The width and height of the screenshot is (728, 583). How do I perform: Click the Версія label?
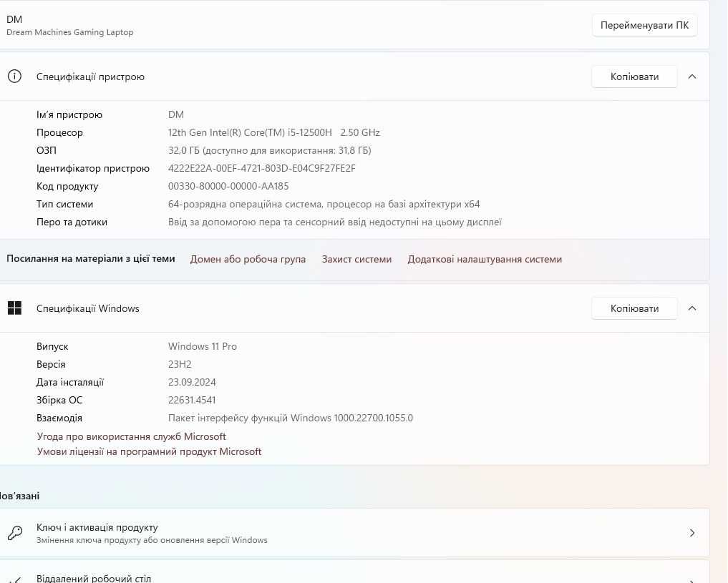pos(51,365)
